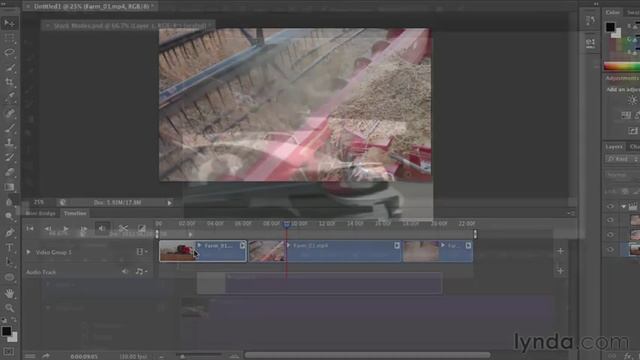Zoom in the timeline

234,356
